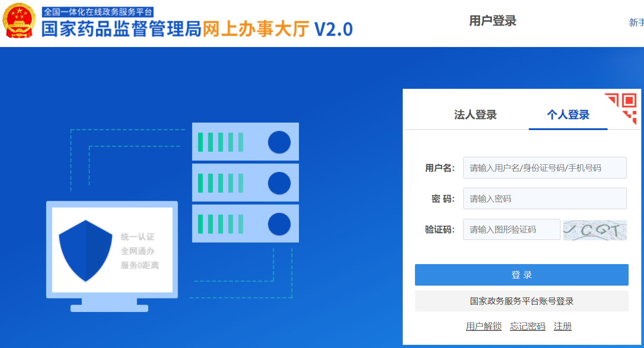Click 国家政务服务平台账号登录 button
This screenshot has width=644, height=348.
522,301
